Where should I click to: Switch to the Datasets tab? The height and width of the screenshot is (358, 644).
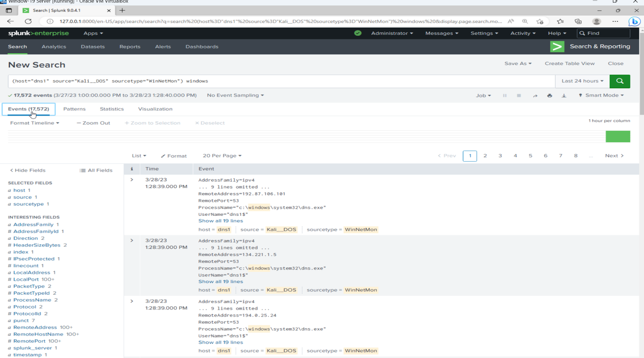pos(93,47)
